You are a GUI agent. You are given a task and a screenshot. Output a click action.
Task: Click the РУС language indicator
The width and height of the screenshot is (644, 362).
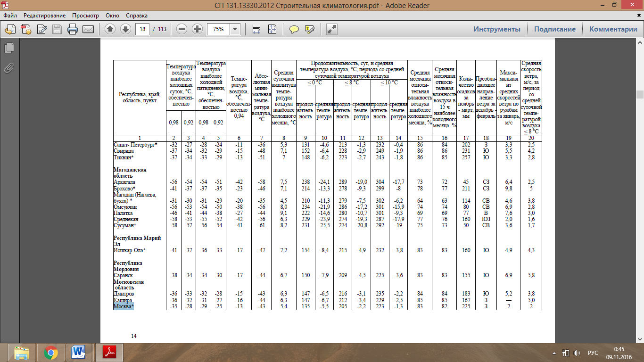[x=593, y=353]
